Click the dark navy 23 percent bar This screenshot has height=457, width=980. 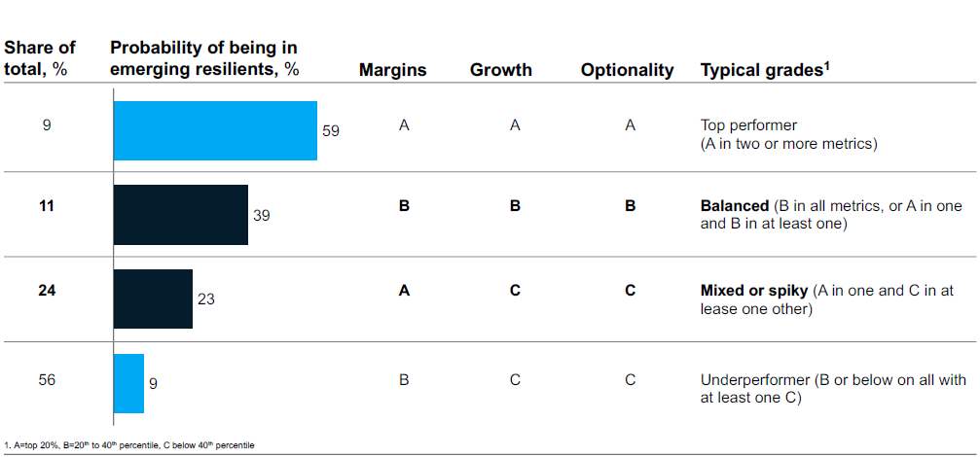153,299
